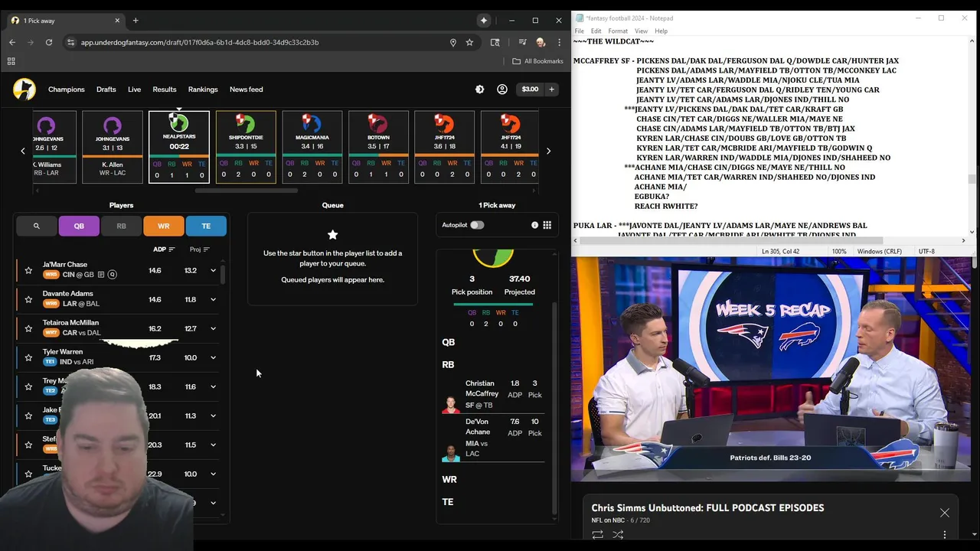This screenshot has height=551, width=980.
Task: Star Tyler Warren to add to queue
Action: (x=28, y=357)
